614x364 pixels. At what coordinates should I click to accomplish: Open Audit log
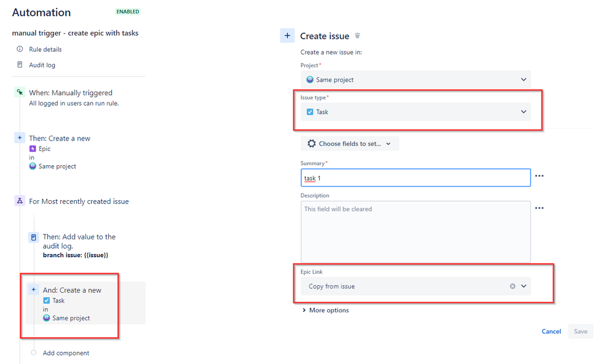(x=42, y=65)
